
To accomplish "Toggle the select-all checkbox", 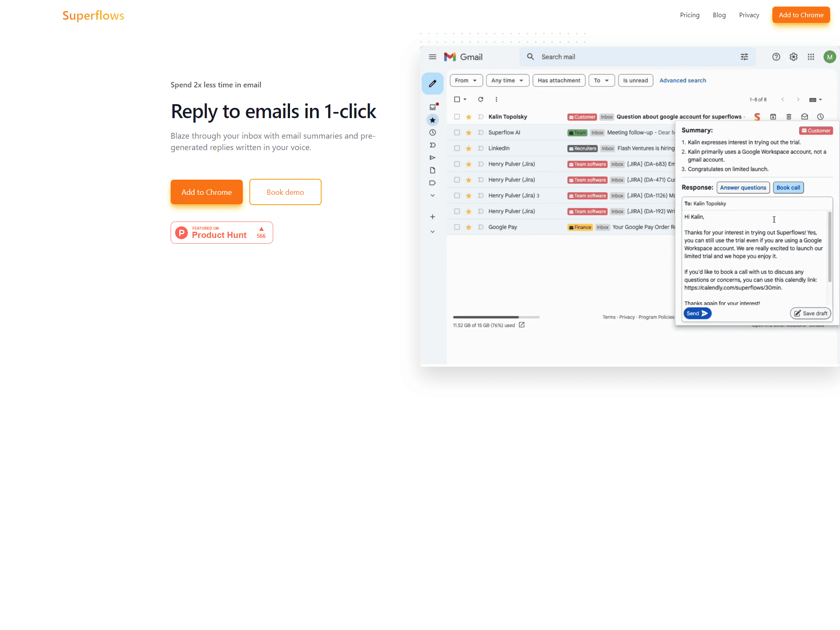I will click(457, 99).
